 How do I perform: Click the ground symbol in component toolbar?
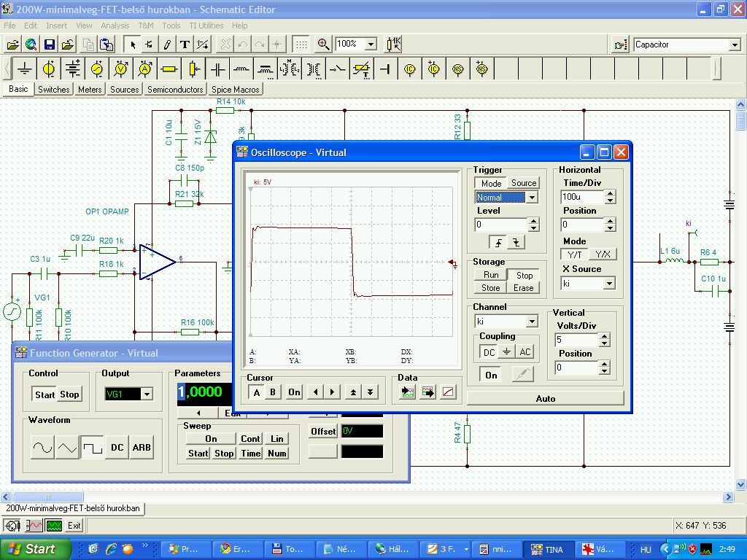pyautogui.click(x=25, y=69)
